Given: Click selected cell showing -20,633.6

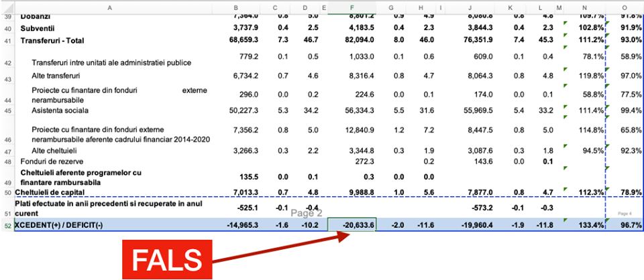Looking at the screenshot, I should click(352, 224).
